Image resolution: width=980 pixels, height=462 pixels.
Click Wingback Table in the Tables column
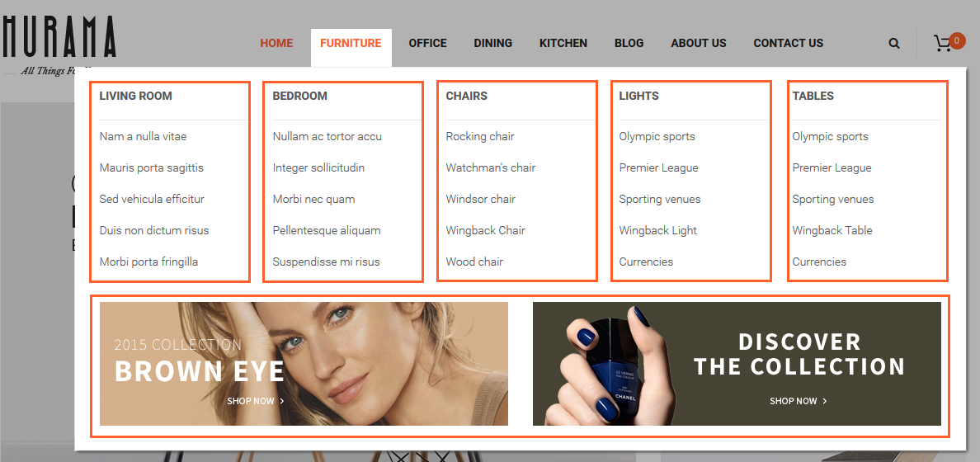click(x=832, y=230)
